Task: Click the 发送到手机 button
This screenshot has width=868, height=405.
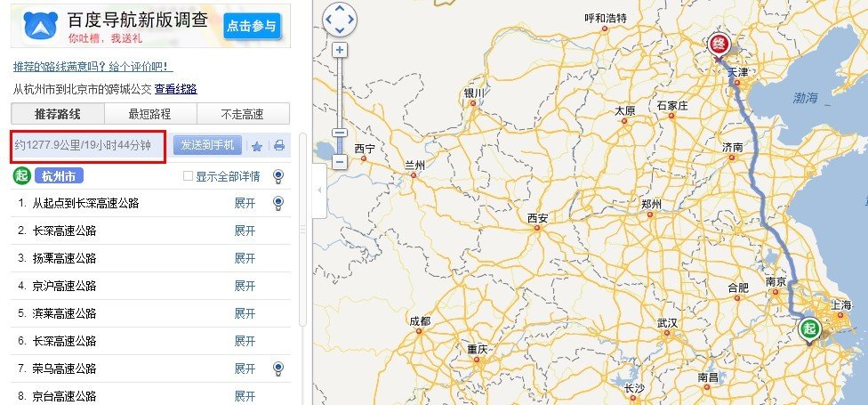Action: [x=207, y=145]
